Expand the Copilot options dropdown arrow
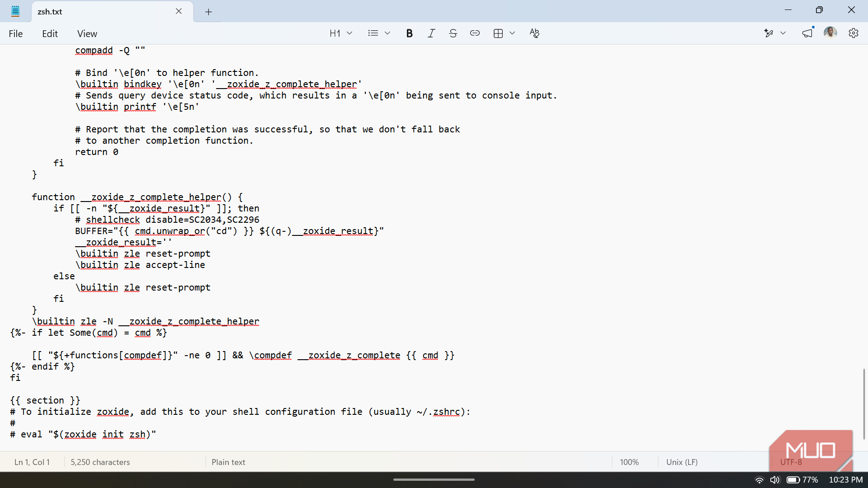This screenshot has height=488, width=868. tap(783, 33)
